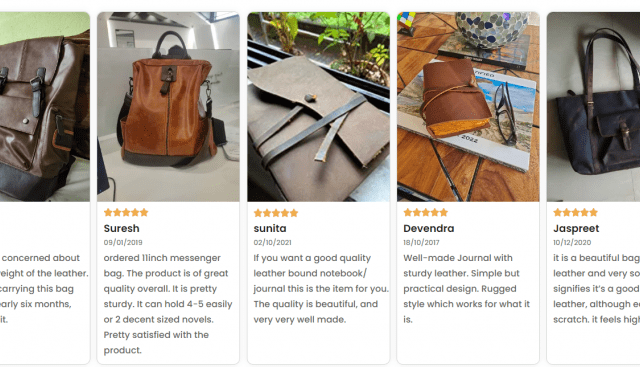Click Suresh's messenger bag review text

[x=168, y=304]
